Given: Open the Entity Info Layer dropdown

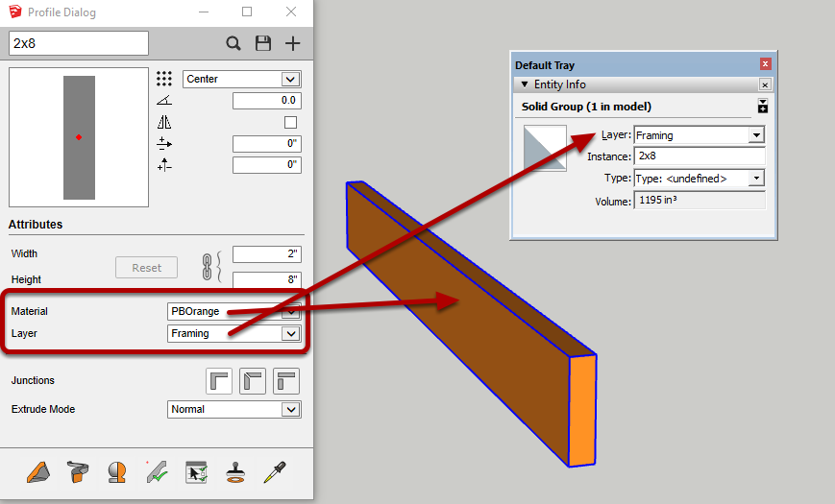Looking at the screenshot, I should pyautogui.click(x=700, y=135).
